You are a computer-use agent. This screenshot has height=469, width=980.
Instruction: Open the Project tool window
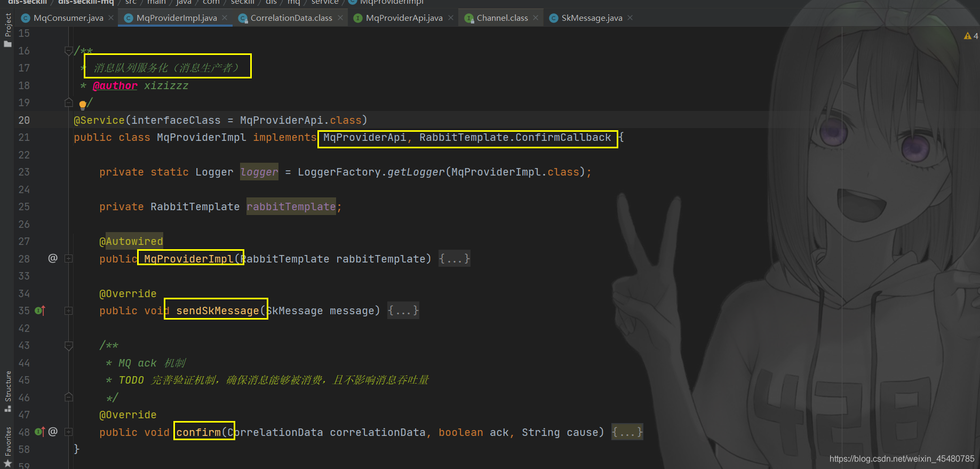(x=7, y=30)
